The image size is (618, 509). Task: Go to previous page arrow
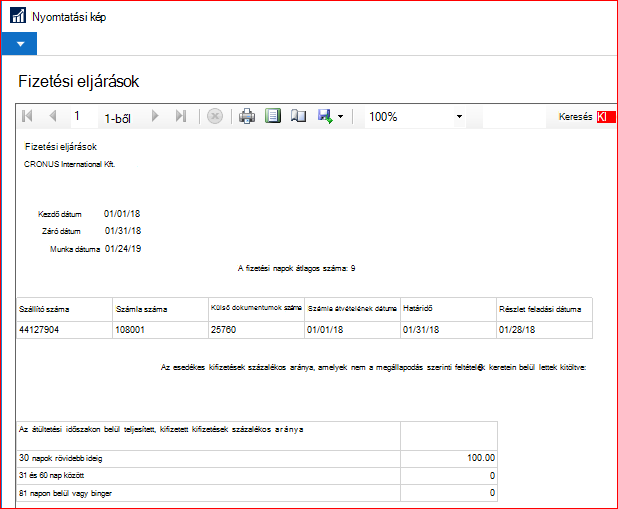[x=53, y=116]
